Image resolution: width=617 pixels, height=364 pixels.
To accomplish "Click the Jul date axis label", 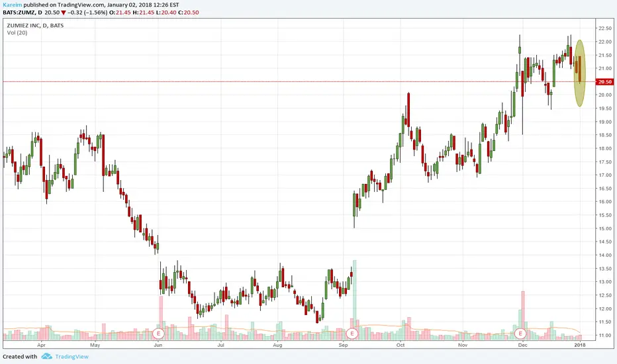I will point(220,345).
